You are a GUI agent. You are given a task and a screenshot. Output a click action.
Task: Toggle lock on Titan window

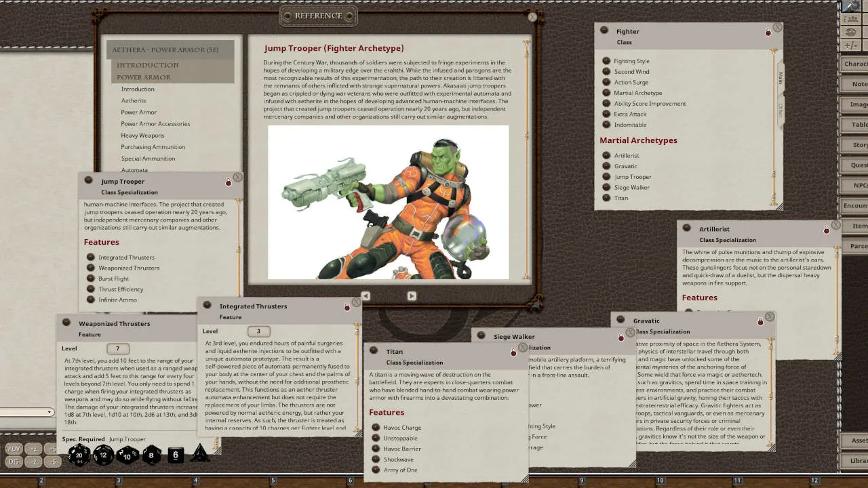(513, 352)
